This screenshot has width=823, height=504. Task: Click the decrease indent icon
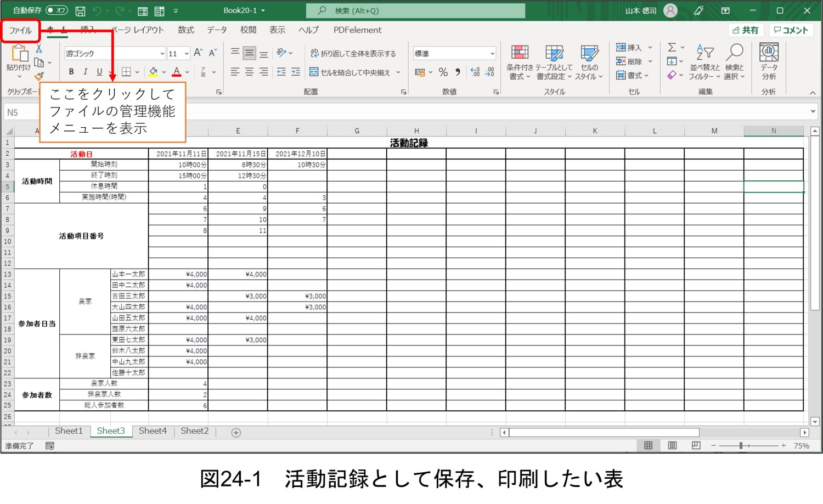pyautogui.click(x=281, y=72)
